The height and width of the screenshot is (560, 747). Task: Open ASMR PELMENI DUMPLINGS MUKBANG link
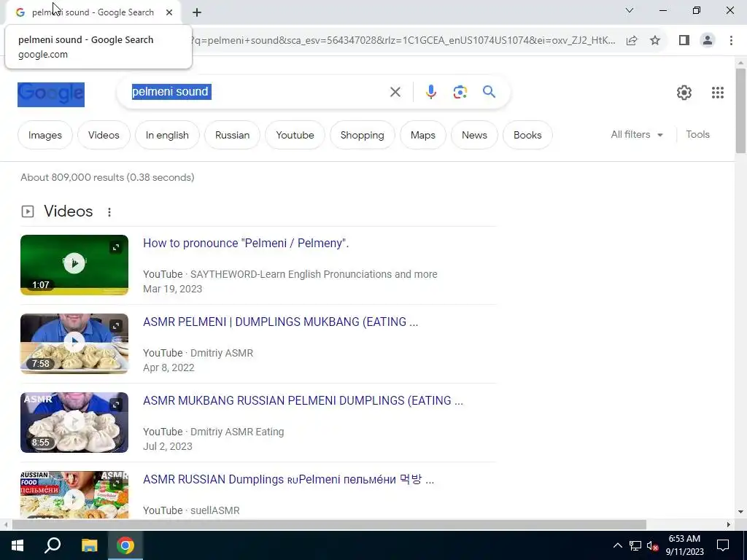[281, 322]
